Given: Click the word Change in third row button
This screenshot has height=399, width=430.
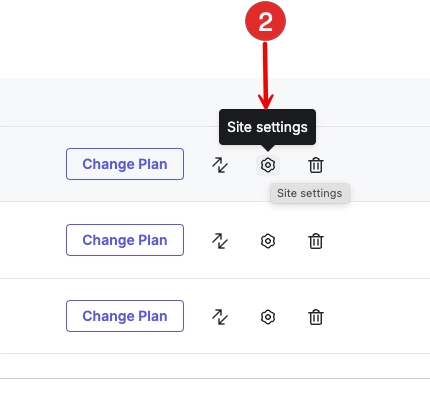Looking at the screenshot, I should click(109, 316).
